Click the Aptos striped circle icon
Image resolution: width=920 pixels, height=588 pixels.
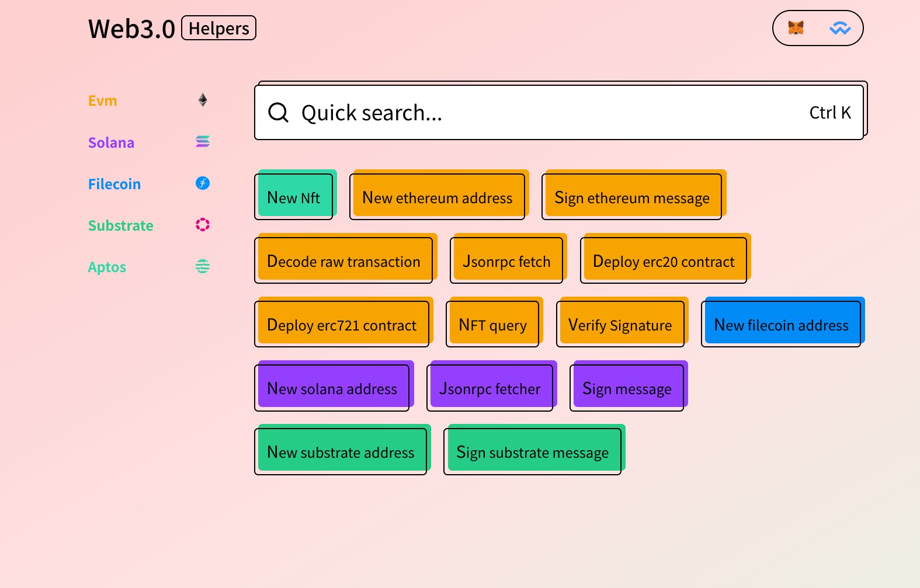203,267
